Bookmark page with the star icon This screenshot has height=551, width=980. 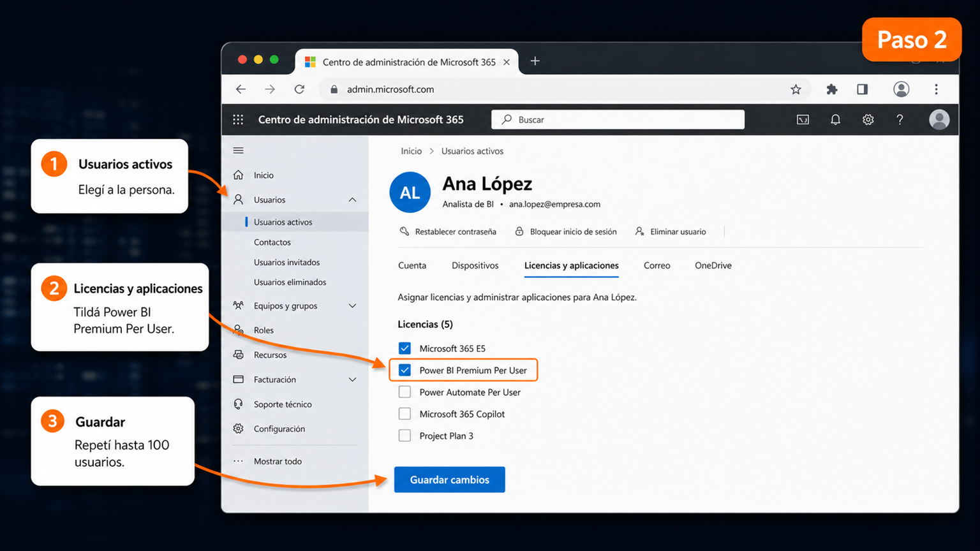pyautogui.click(x=796, y=89)
